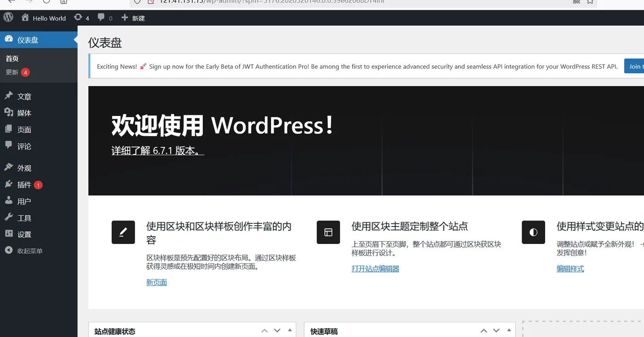Click the paragraph starting 调整站点或赋予全新外观
Viewport: 644px width, 337px height.
point(600,249)
